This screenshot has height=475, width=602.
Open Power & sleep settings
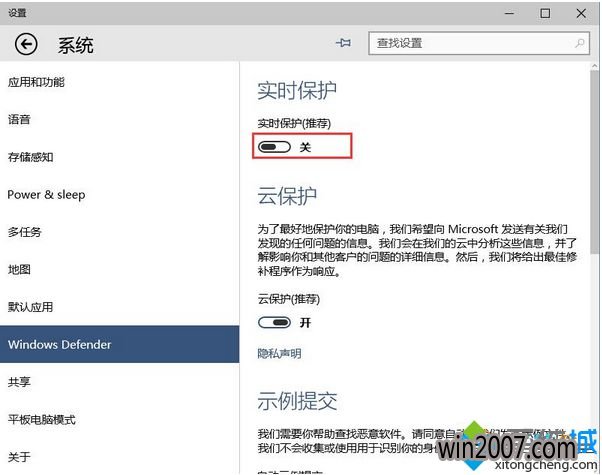point(46,194)
